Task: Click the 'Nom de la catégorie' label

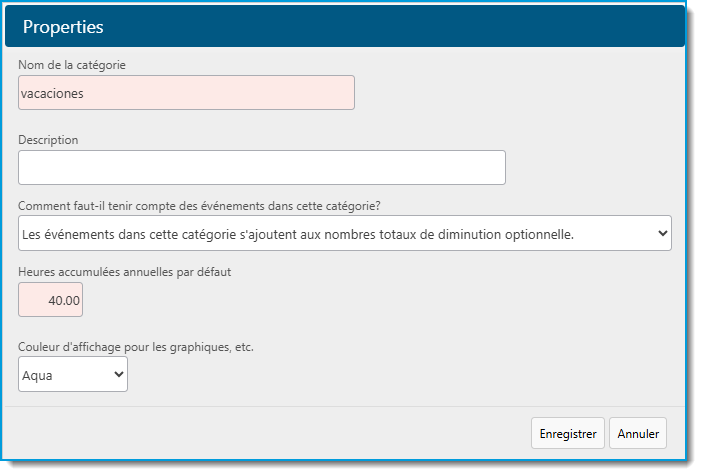Action: [x=72, y=65]
